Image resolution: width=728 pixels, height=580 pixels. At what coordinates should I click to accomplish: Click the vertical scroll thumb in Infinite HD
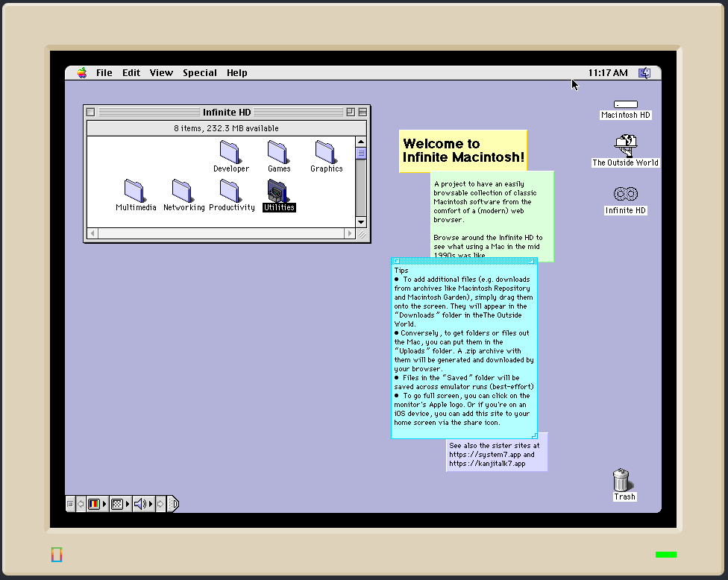click(x=361, y=154)
